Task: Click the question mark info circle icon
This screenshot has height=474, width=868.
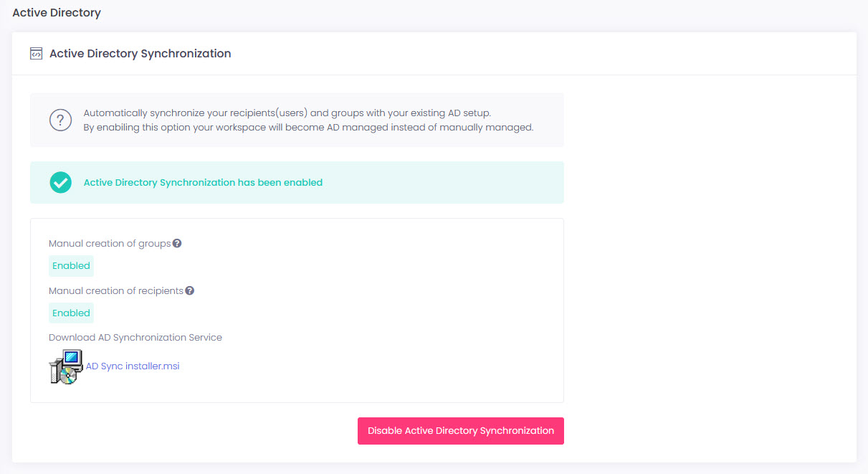Action: [60, 120]
